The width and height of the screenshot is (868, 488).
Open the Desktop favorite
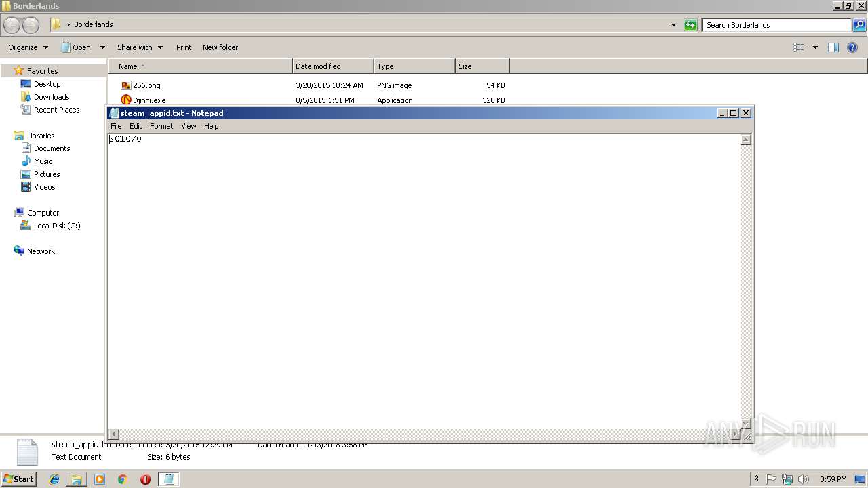tap(47, 84)
